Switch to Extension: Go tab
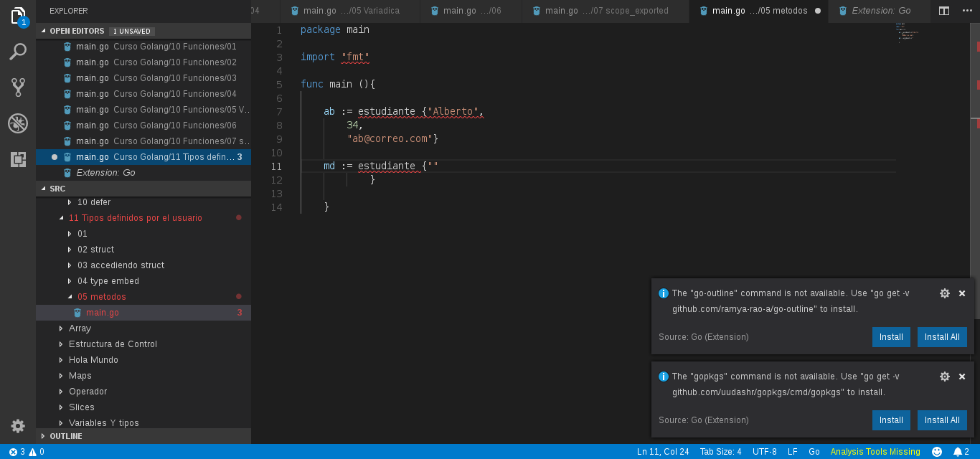980x459 pixels. [x=880, y=11]
